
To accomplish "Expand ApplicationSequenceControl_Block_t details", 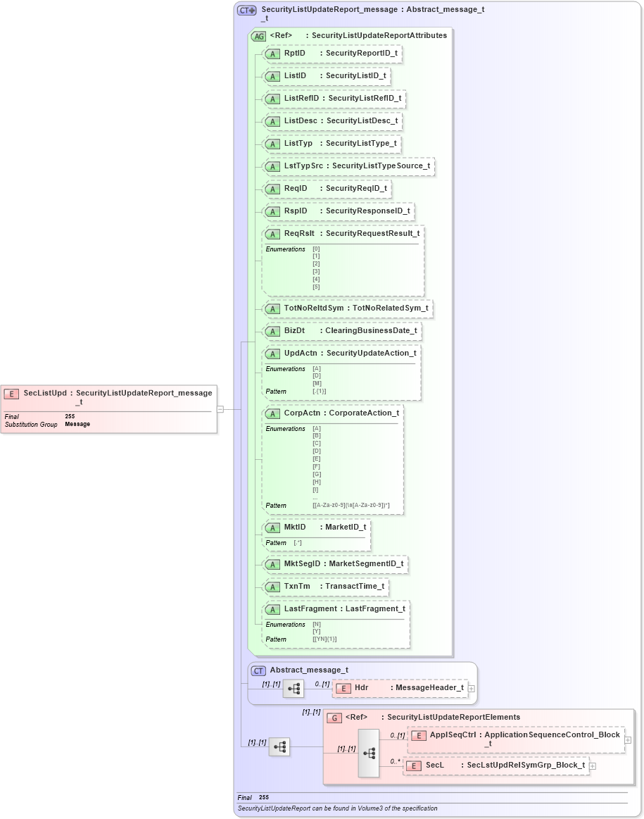I will [626, 739].
